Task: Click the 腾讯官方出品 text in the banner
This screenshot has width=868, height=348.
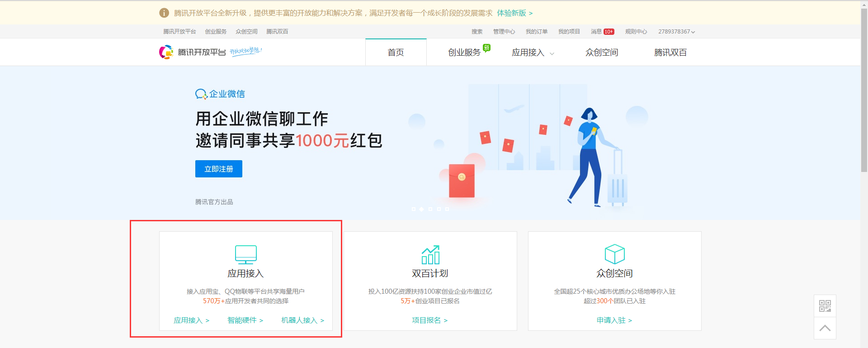Action: click(214, 202)
